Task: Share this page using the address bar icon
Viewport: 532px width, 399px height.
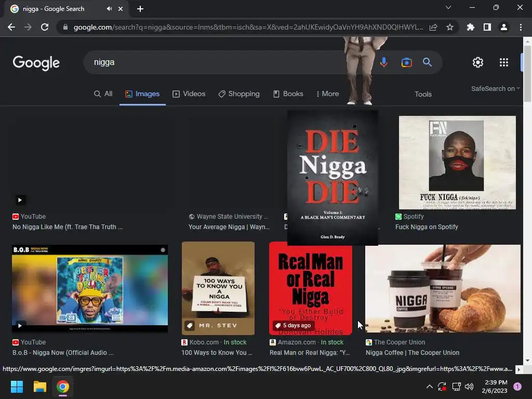Action: (x=433, y=28)
